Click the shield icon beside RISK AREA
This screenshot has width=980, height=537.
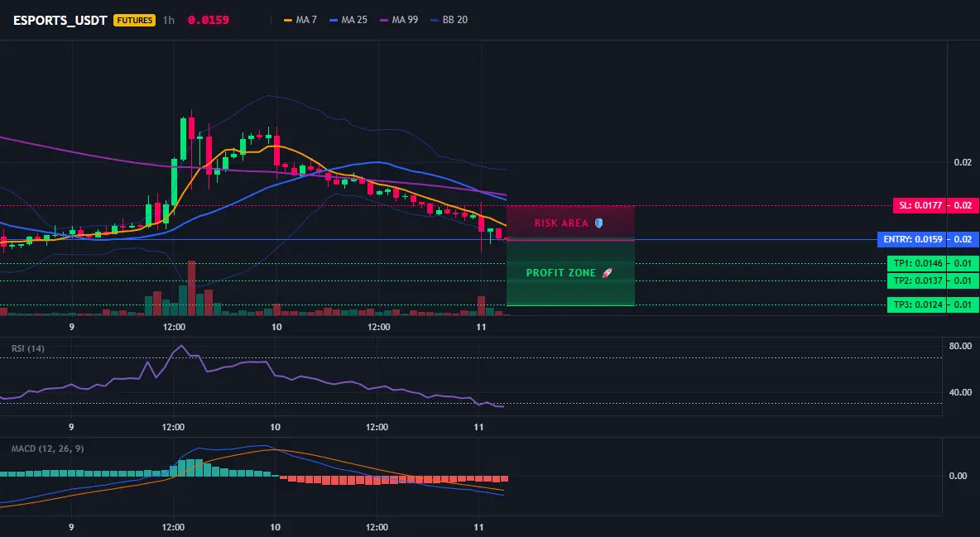598,223
